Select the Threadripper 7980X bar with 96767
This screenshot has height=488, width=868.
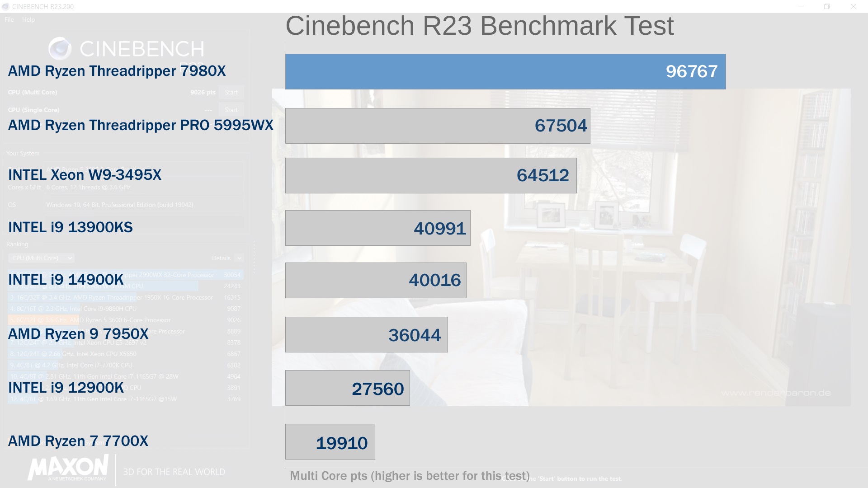(x=505, y=71)
